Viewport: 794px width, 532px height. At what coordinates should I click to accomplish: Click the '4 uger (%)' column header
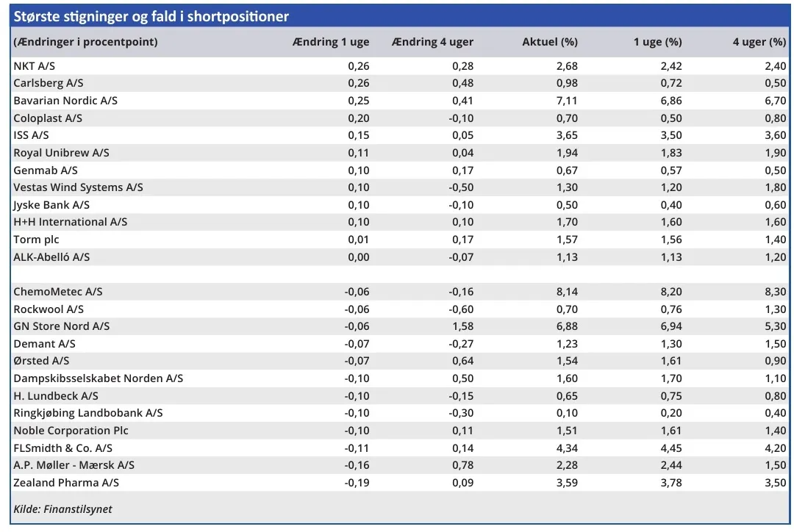(759, 42)
